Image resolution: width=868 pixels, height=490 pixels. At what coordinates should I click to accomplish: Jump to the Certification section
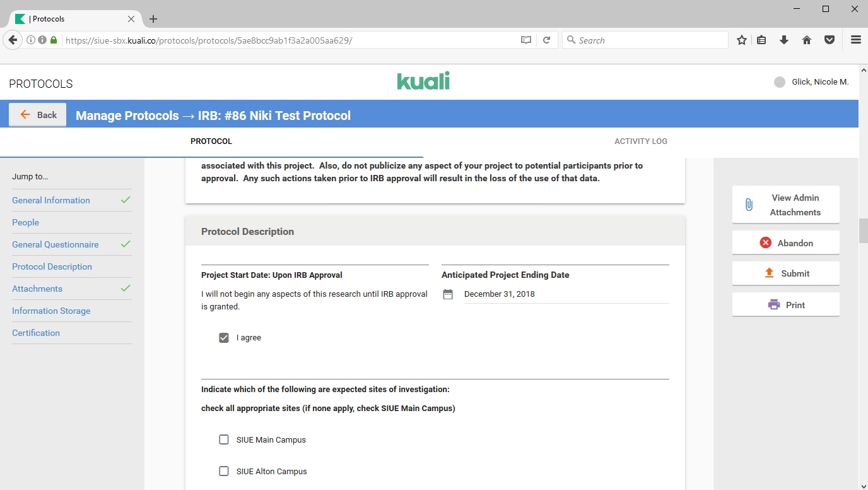click(36, 333)
